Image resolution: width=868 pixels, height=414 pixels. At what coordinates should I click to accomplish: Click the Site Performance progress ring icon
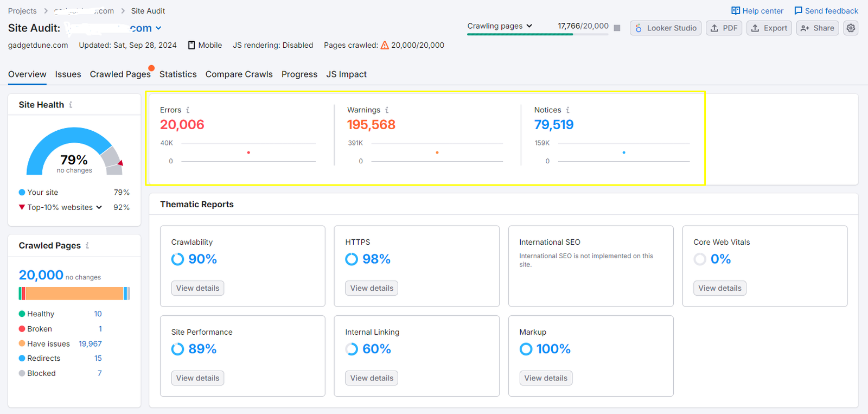coord(177,349)
